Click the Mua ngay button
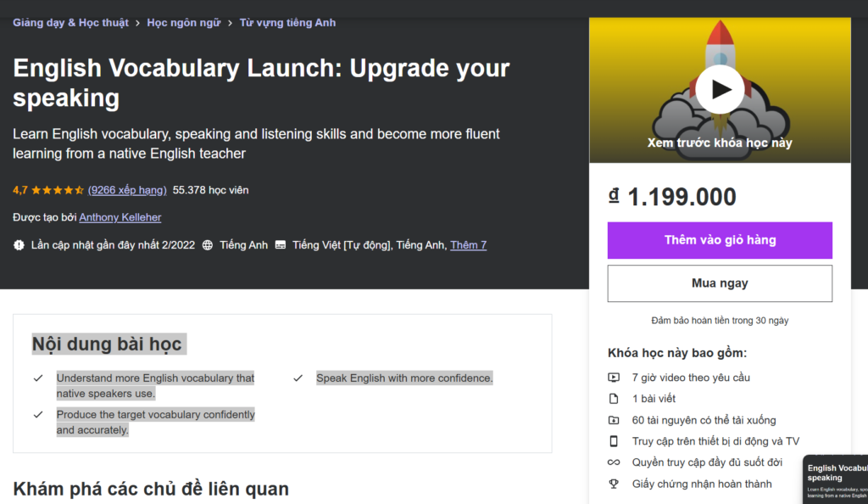The width and height of the screenshot is (868, 504). pos(720,283)
